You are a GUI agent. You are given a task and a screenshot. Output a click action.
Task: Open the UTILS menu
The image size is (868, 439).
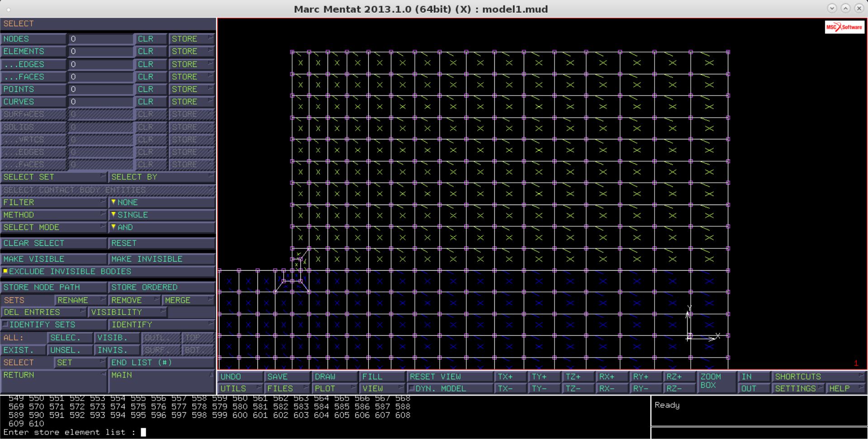[241, 388]
